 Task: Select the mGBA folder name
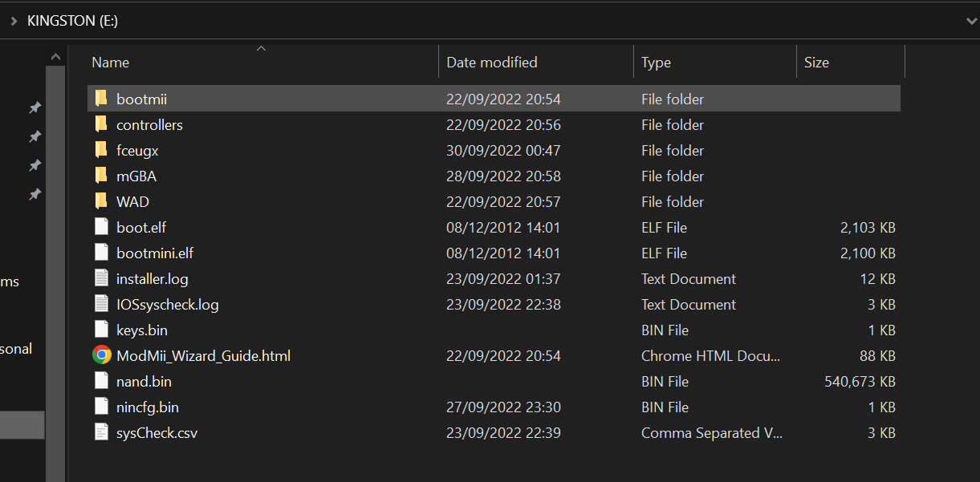(136, 176)
